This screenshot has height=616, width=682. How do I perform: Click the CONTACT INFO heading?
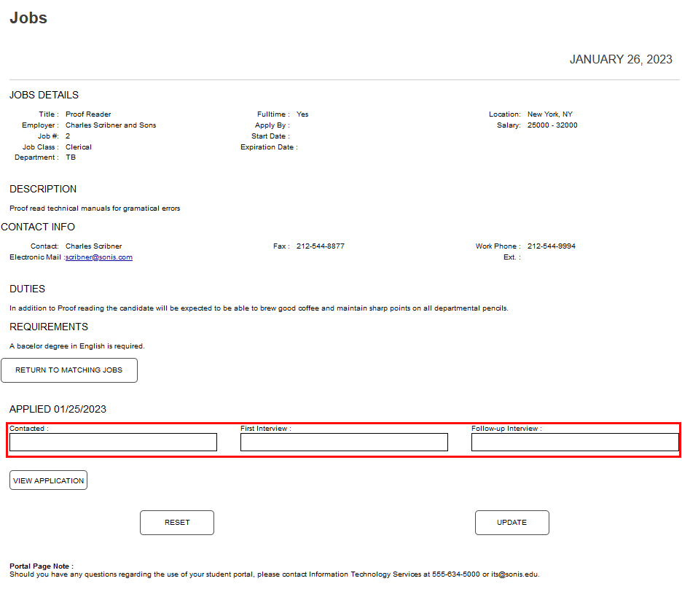[38, 227]
